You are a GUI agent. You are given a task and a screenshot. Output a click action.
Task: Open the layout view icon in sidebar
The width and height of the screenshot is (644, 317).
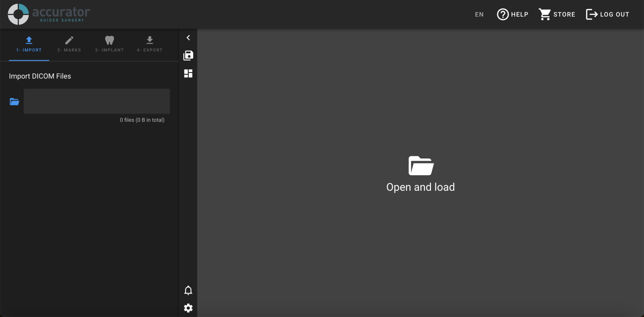coord(188,73)
